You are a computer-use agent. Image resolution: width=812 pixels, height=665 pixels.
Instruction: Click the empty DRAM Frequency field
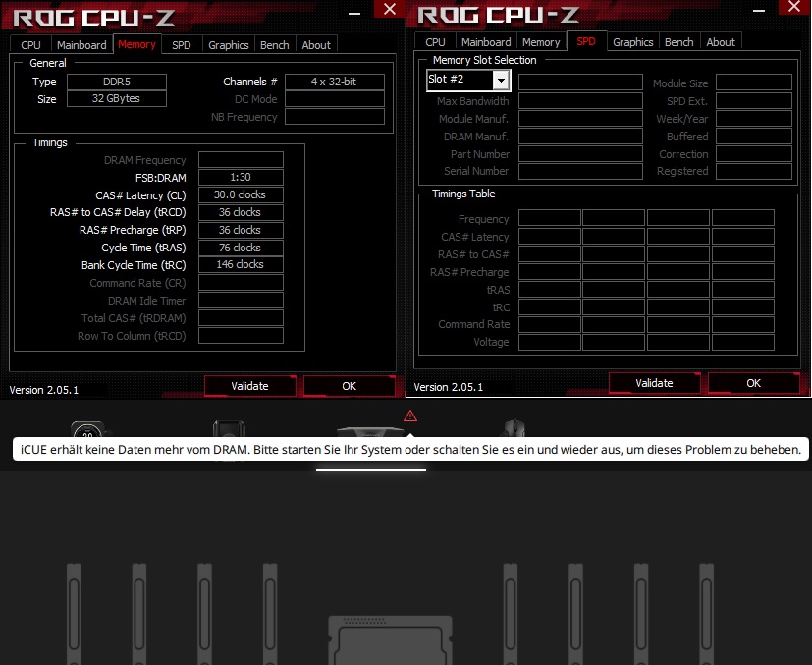click(241, 159)
